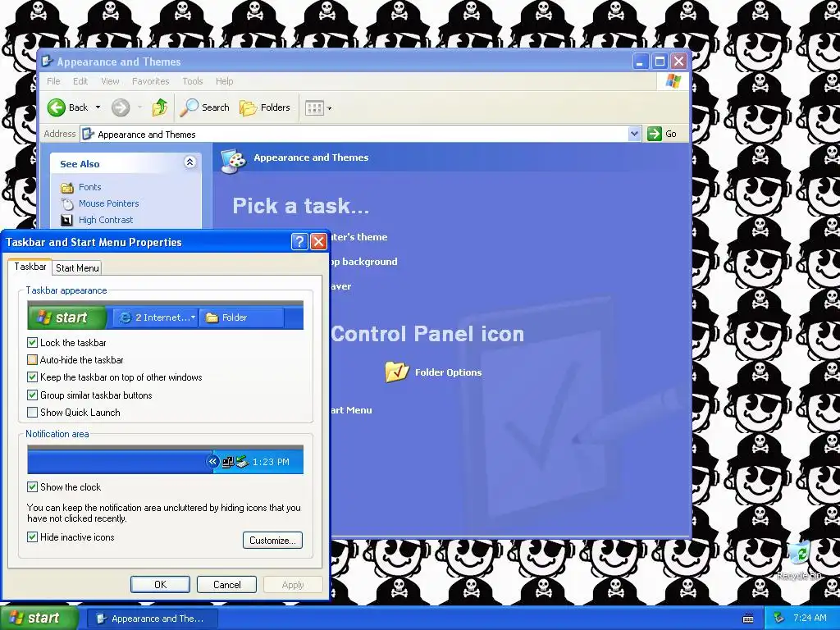Click the Appearance and Themes palette icon
The width and height of the screenshot is (840, 630).
pos(234,161)
